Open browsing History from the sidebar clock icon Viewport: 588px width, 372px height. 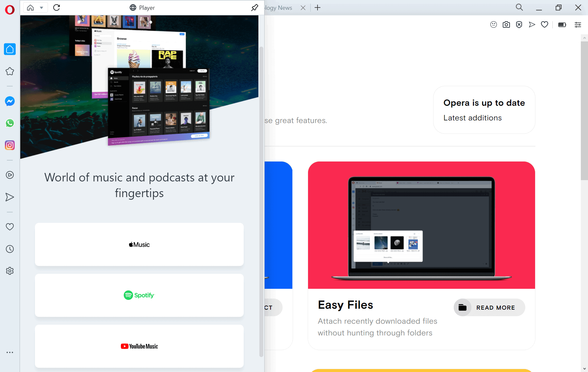(10, 249)
